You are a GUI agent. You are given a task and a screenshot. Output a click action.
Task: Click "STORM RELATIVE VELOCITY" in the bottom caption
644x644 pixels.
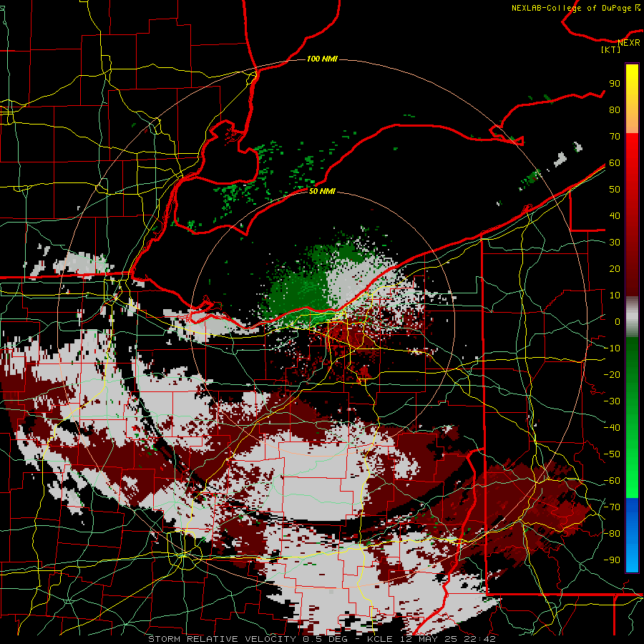pos(221,639)
